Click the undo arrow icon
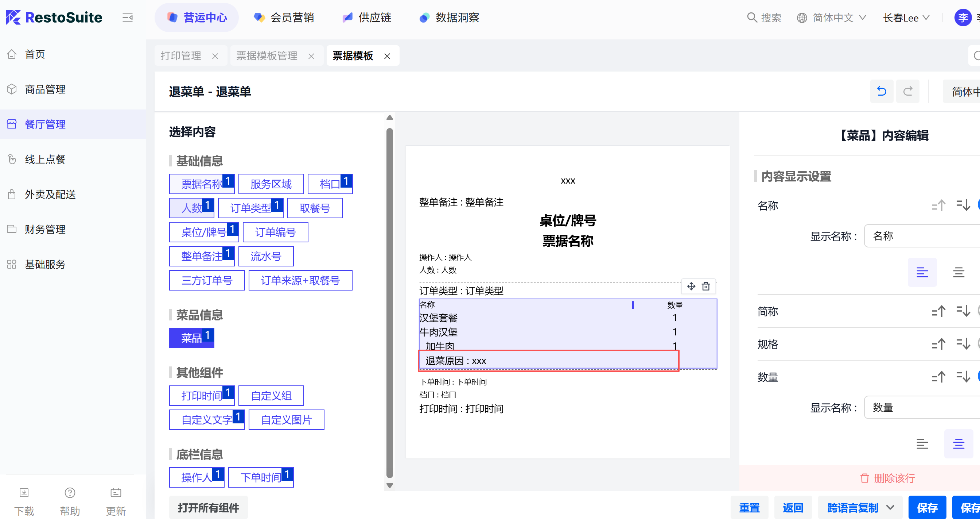This screenshot has height=519, width=980. click(882, 91)
